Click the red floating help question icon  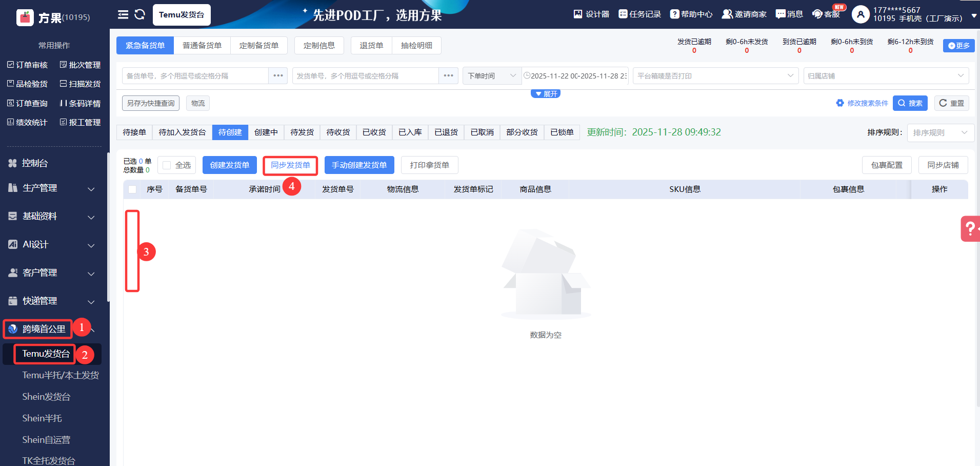point(970,228)
